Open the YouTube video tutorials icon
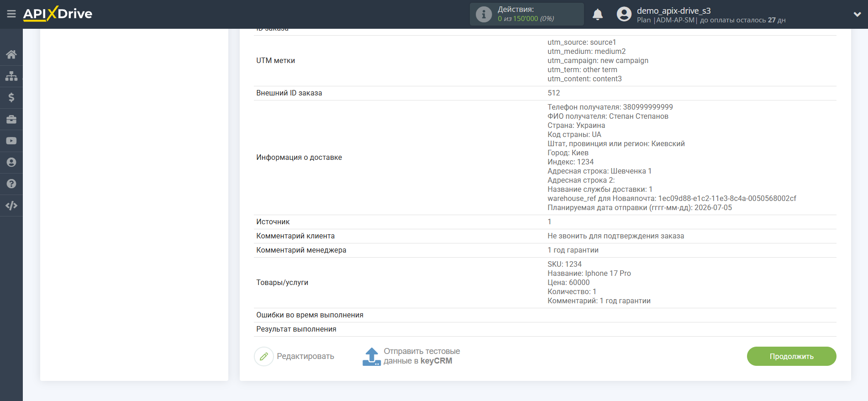The image size is (868, 401). point(11,141)
